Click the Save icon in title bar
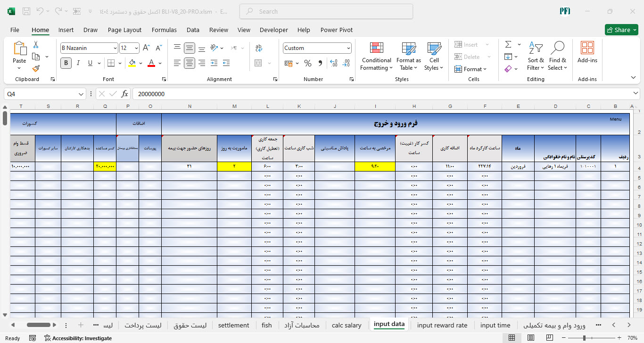The height and width of the screenshot is (343, 644). click(x=26, y=11)
